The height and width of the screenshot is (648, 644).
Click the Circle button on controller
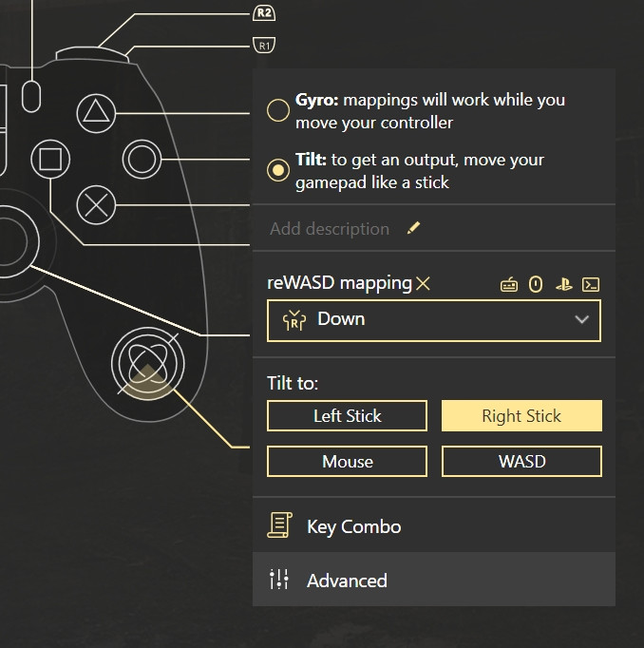point(142,159)
